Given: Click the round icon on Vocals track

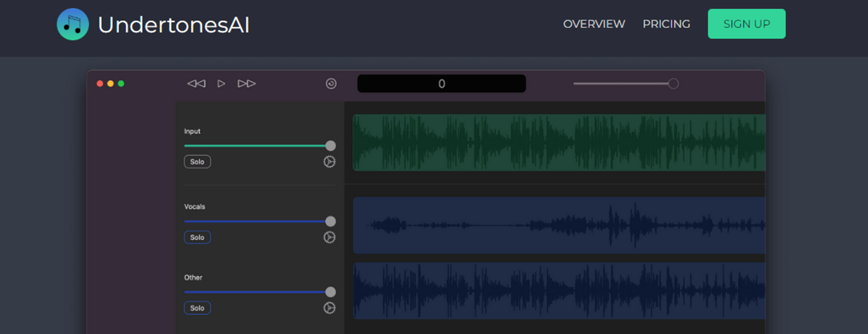Looking at the screenshot, I should [329, 237].
